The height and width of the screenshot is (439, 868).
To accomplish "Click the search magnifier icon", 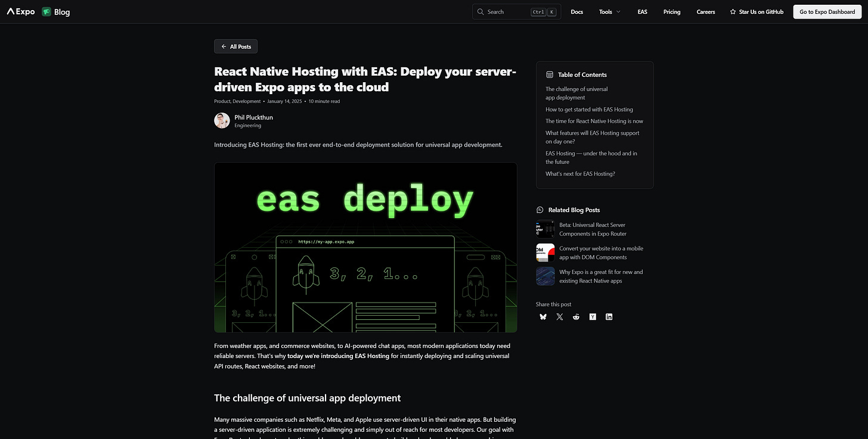I will pyautogui.click(x=480, y=12).
